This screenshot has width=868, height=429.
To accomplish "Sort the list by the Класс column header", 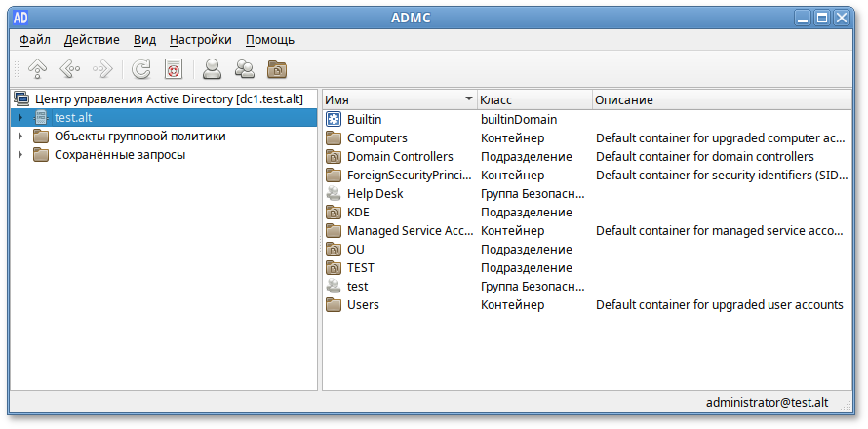I will tap(532, 100).
